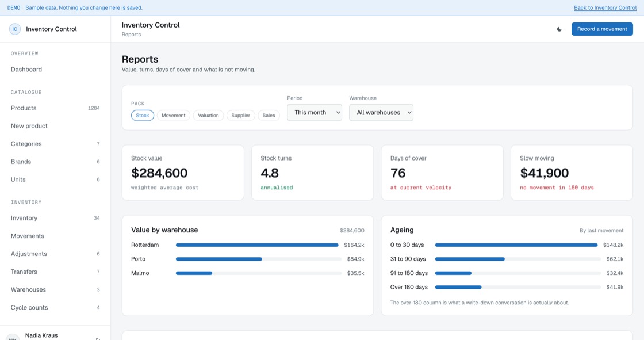The height and width of the screenshot is (340, 644).
Task: Click the Nadia Kraus user name
Action: 41,335
